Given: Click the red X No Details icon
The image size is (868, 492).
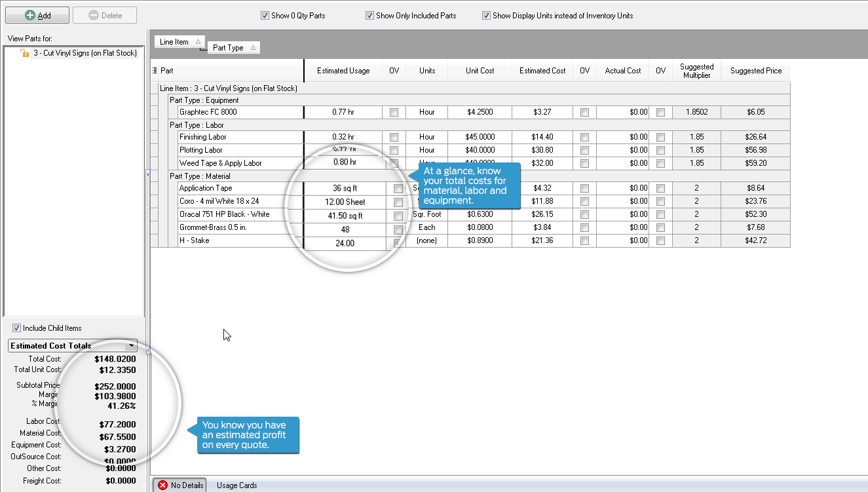Looking at the screenshot, I should pos(162,485).
